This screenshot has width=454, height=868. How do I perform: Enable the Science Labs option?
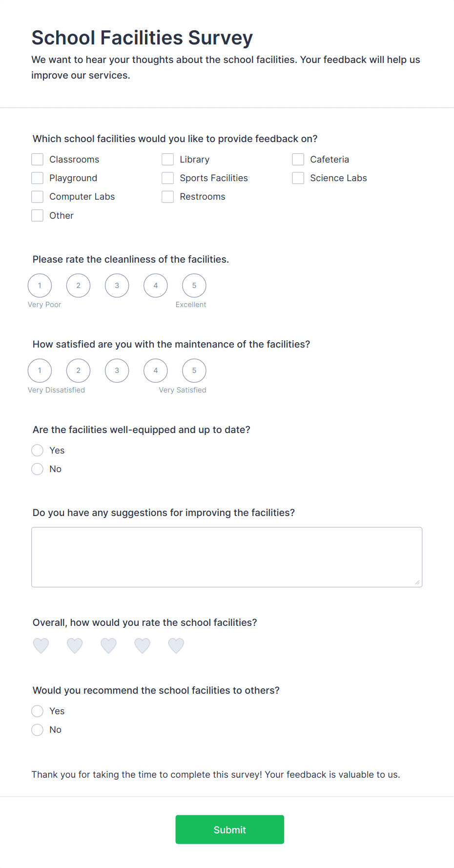298,178
